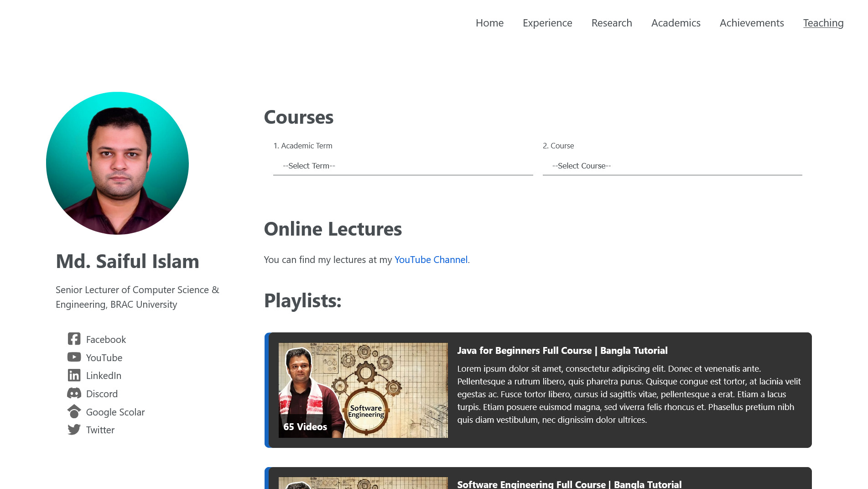Open the Select Course dropdown
This screenshot has height=489, width=868.
pyautogui.click(x=672, y=166)
